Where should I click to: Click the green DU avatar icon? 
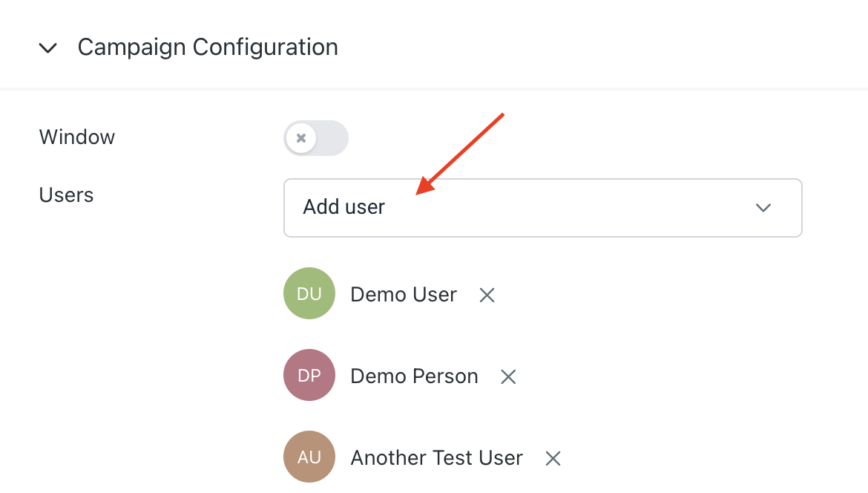[309, 294]
